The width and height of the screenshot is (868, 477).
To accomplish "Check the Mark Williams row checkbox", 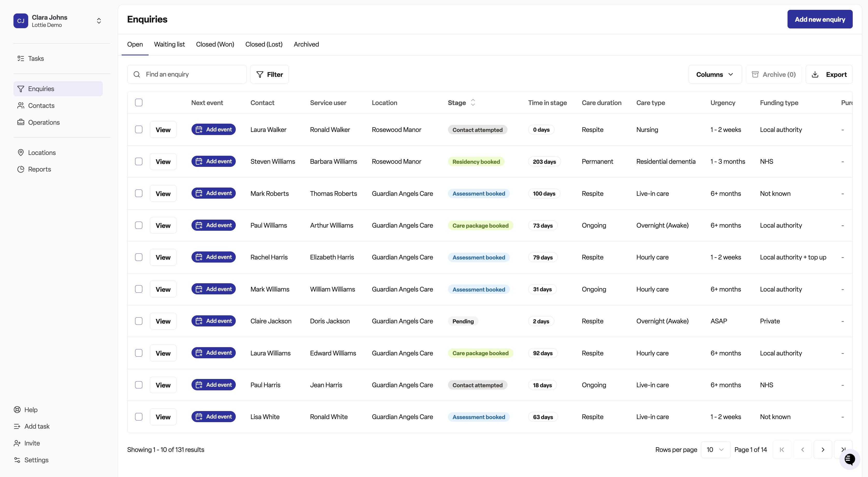I will coord(139,289).
